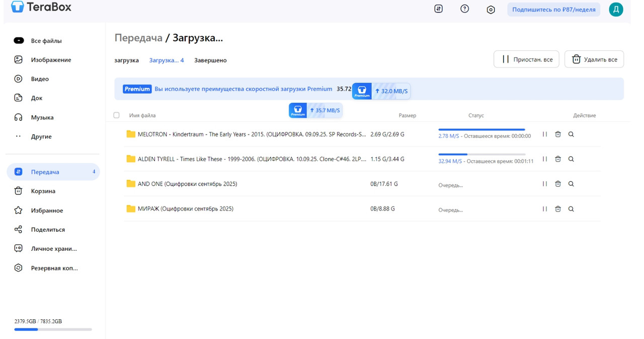
Task: Click the storage usage bar in sidebar
Action: (x=53, y=329)
